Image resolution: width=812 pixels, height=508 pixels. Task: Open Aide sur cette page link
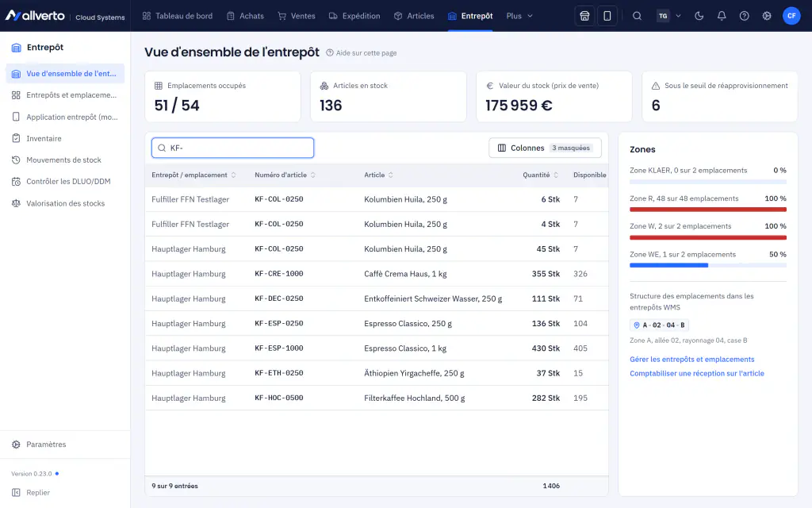coord(362,53)
